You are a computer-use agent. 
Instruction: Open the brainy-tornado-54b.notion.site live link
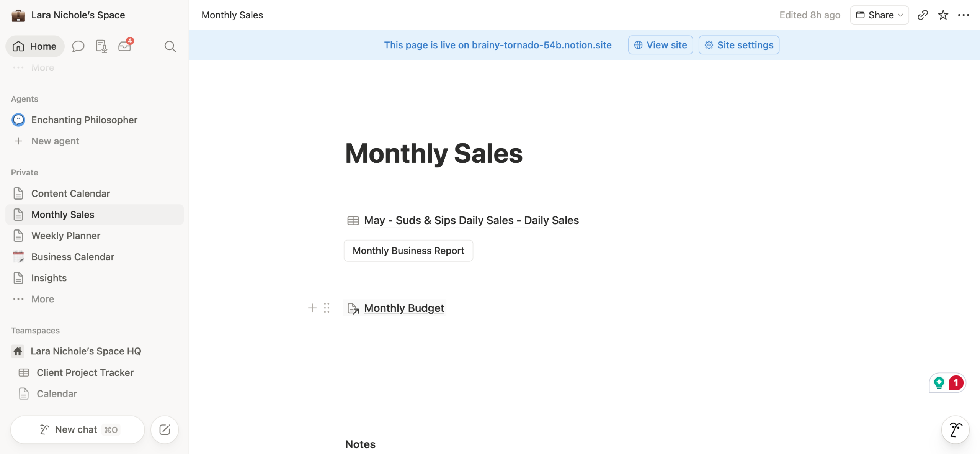point(541,45)
